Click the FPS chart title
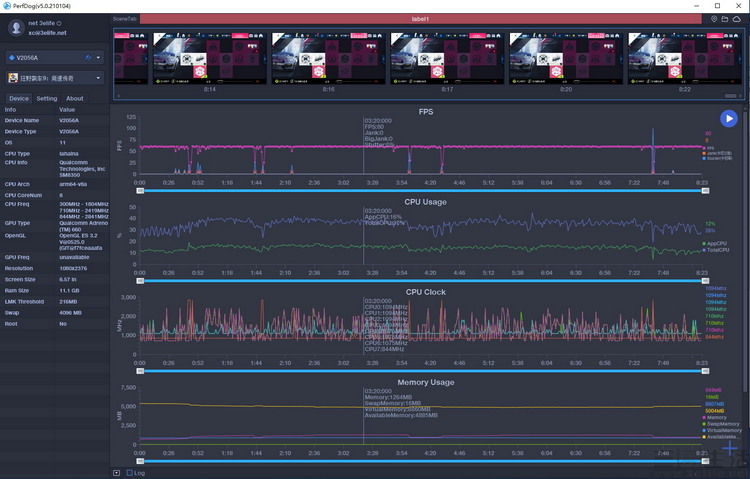 coord(426,111)
